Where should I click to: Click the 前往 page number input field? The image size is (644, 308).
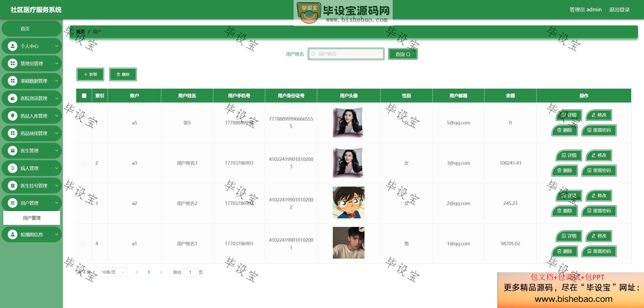(190, 272)
